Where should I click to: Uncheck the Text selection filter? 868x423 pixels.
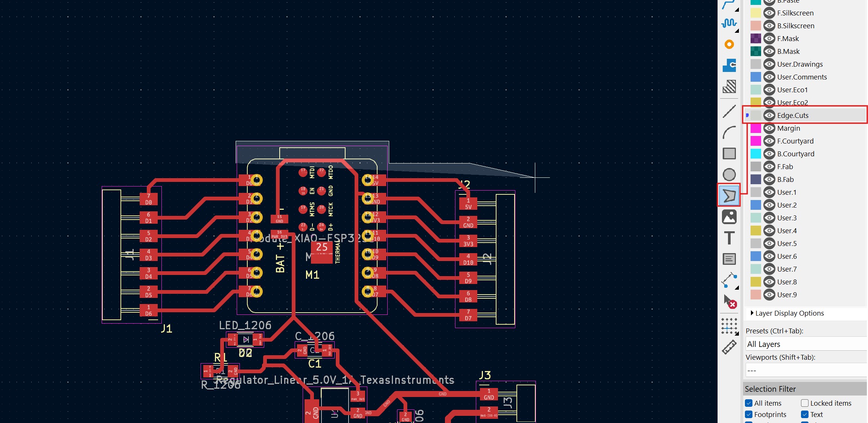805,414
